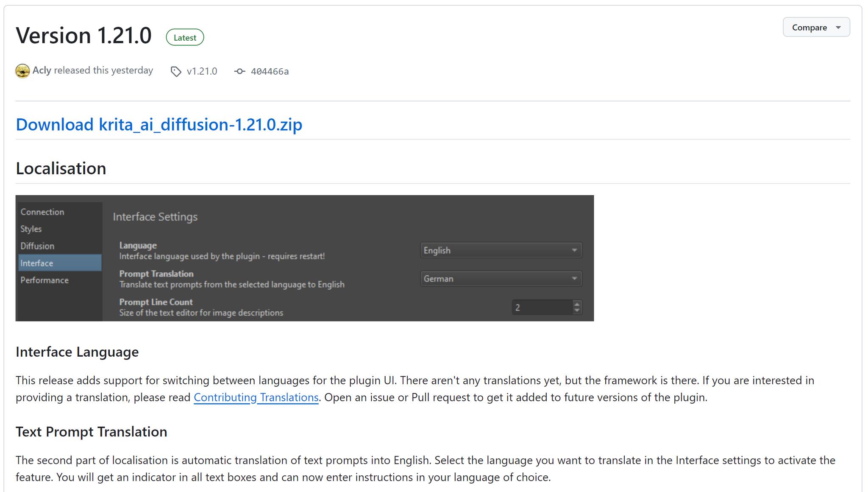
Task: Click the tag icon beside v1.21.0
Action: 176,71
